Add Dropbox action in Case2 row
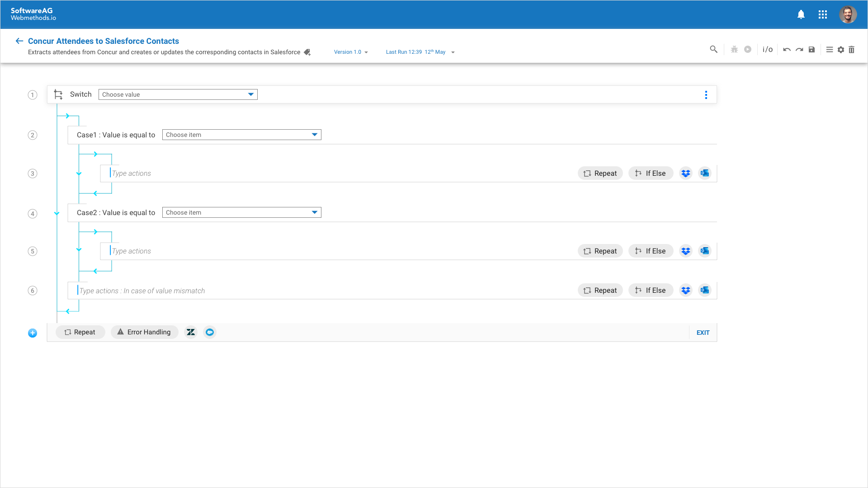 (686, 251)
